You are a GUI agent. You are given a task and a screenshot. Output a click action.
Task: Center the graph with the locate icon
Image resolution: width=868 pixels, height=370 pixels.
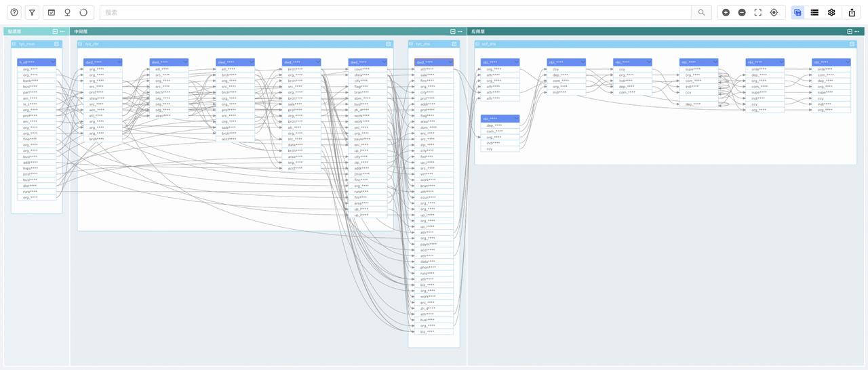tap(774, 12)
